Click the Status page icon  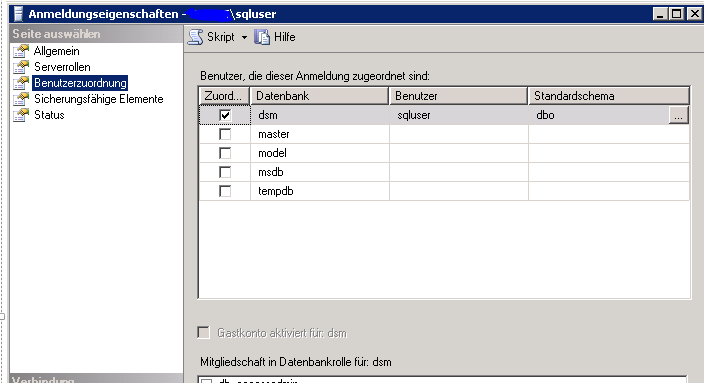tap(21, 115)
